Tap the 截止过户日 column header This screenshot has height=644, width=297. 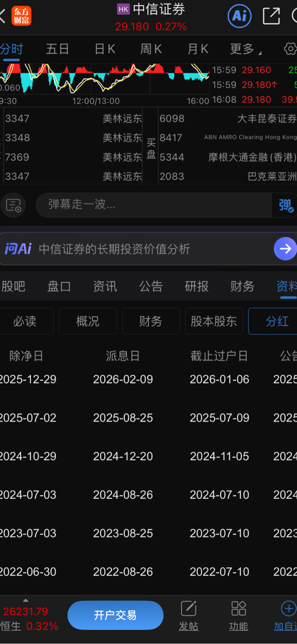219,356
